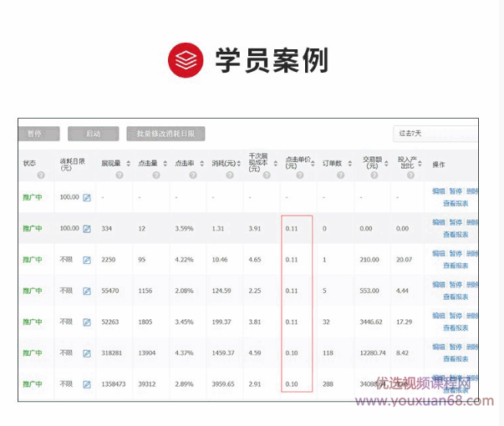Sort by 千次展现成本 using its sort arrows
504x426 pixels.
tap(276, 164)
